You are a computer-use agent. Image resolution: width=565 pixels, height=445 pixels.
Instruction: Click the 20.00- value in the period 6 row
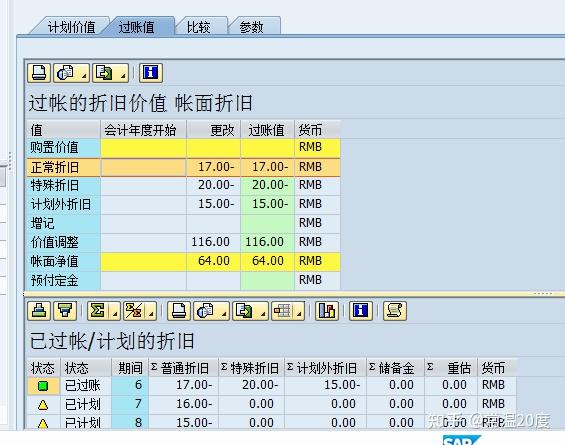click(260, 385)
